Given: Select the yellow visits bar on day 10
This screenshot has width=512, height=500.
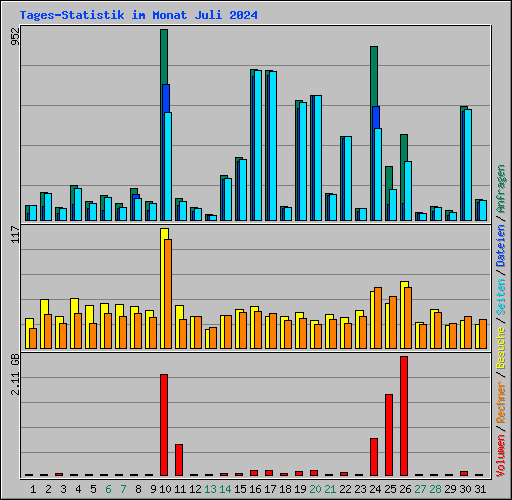Looking at the screenshot, I should (164, 288).
